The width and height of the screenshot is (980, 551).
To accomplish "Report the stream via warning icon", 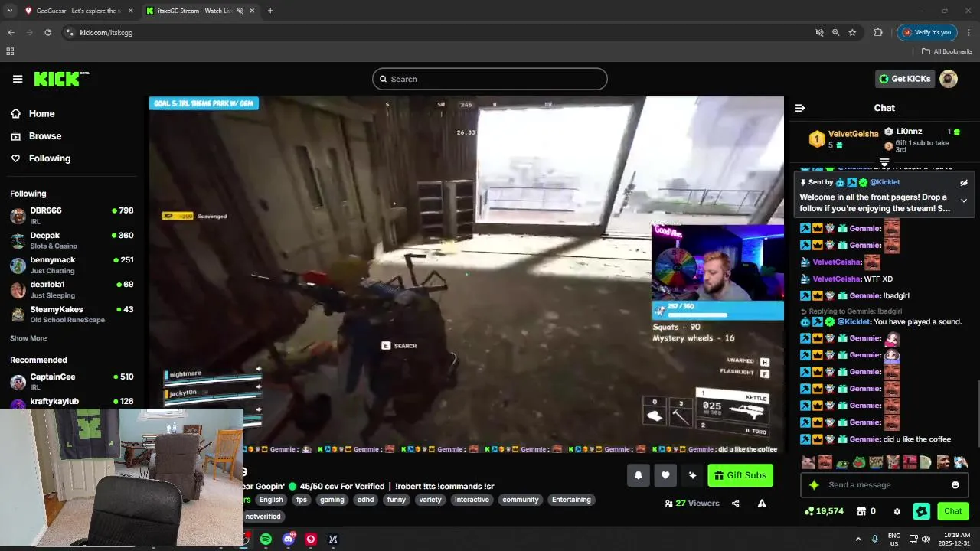I will click(x=762, y=503).
